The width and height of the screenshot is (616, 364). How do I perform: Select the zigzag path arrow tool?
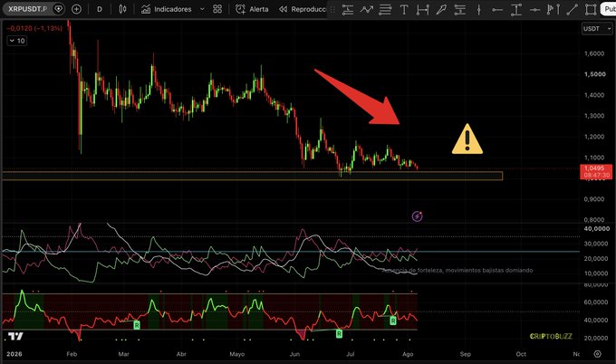366,9
